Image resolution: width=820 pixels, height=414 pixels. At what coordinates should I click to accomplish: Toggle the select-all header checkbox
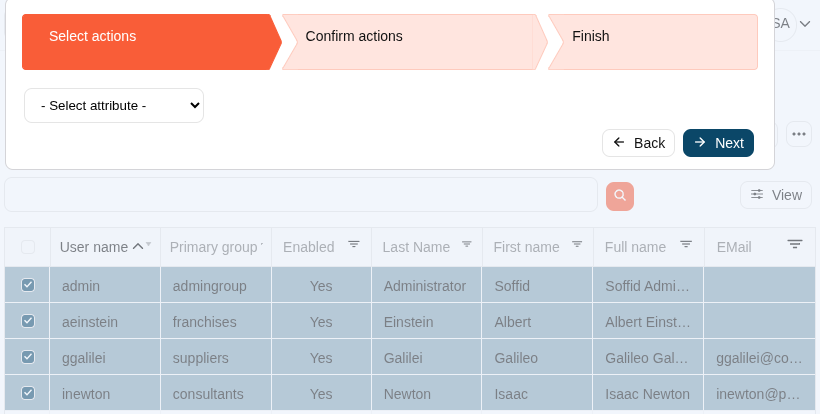[28, 247]
